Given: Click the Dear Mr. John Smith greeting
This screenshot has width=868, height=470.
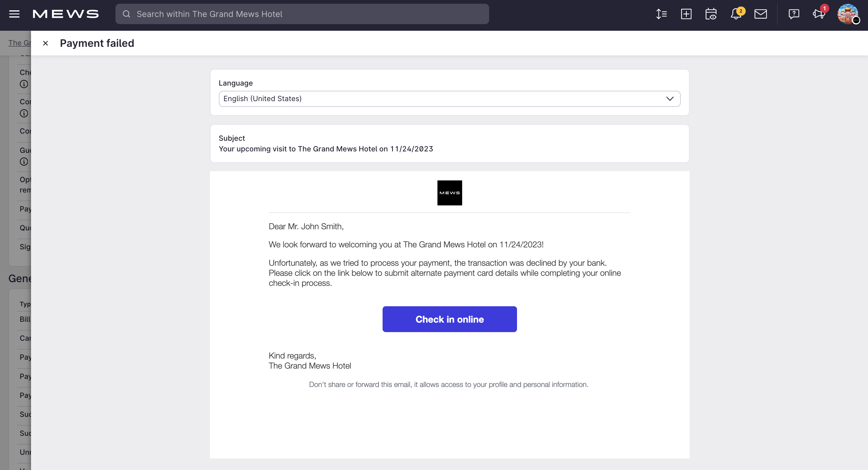Looking at the screenshot, I should 306,226.
